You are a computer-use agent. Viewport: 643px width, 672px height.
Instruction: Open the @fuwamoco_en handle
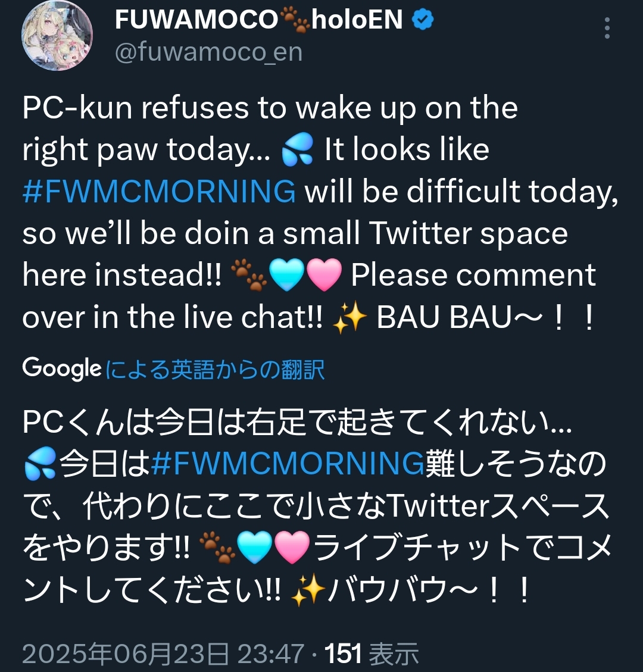(209, 52)
